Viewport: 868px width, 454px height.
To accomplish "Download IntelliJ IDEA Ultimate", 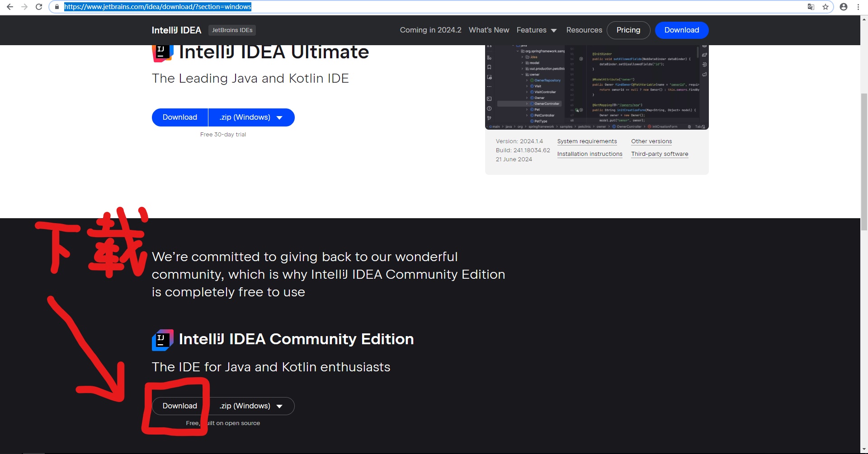I will [180, 117].
